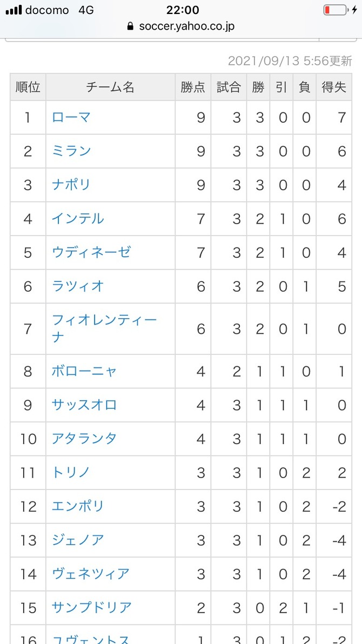Tap the battery icon in status bar
The height and width of the screenshot is (644, 362).
[x=335, y=10]
